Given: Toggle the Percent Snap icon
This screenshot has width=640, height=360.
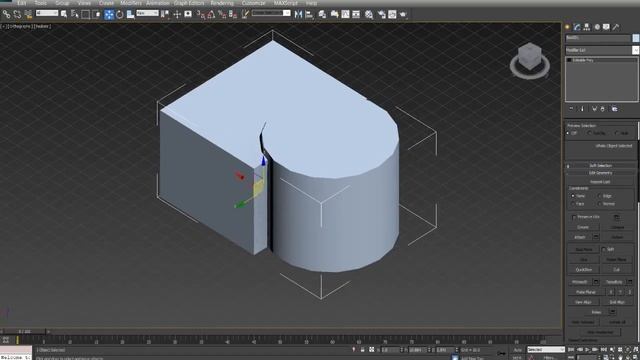Looking at the screenshot, I should pos(222,14).
